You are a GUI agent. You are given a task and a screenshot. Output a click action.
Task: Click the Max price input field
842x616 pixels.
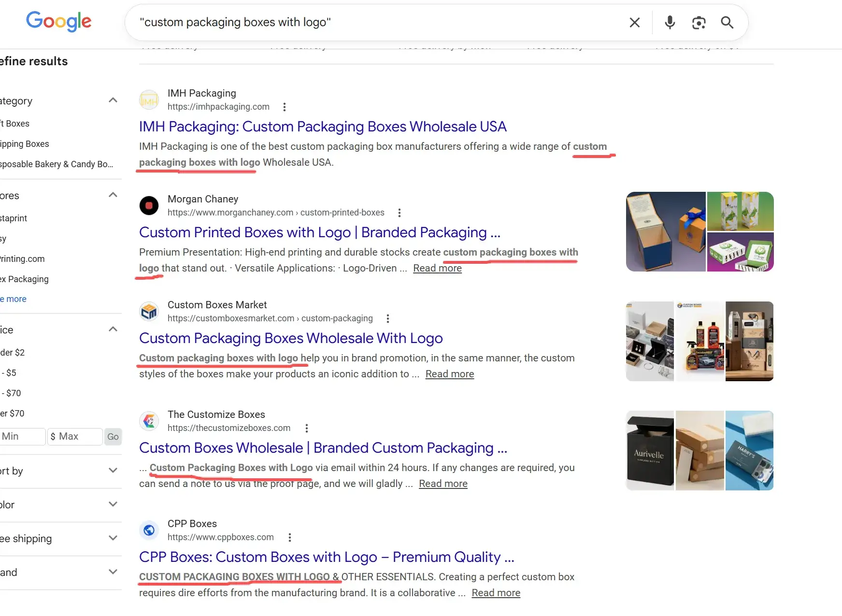(75, 436)
